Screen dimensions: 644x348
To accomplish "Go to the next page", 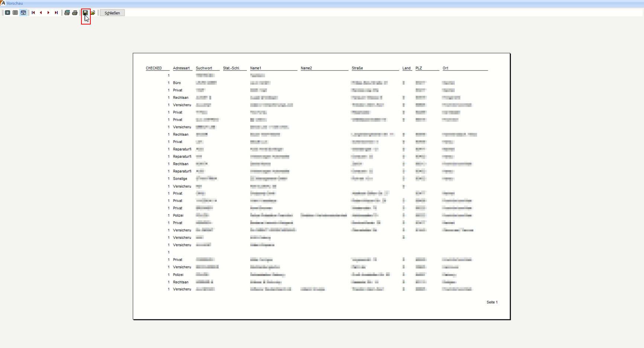I will [48, 13].
